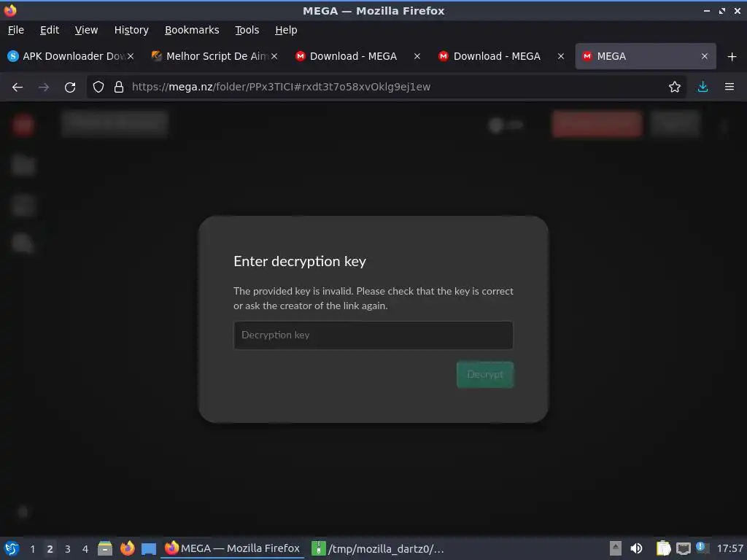Bookmark this page with the star
The width and height of the screenshot is (747, 560).
point(675,87)
